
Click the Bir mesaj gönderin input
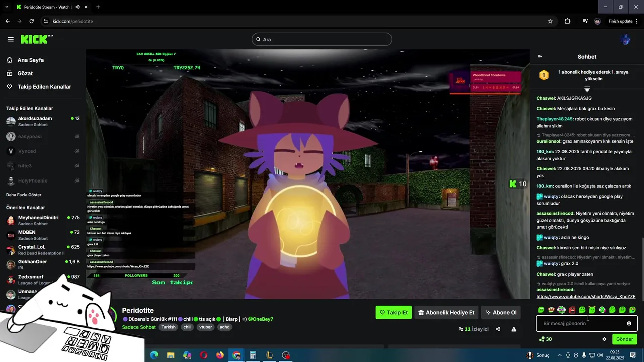pyautogui.click(x=587, y=323)
